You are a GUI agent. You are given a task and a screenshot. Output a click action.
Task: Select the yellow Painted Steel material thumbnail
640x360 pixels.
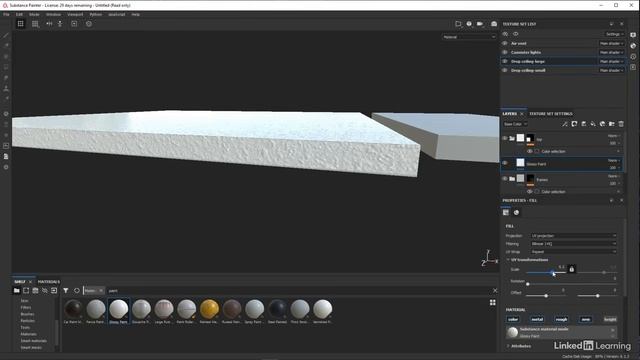point(209,309)
